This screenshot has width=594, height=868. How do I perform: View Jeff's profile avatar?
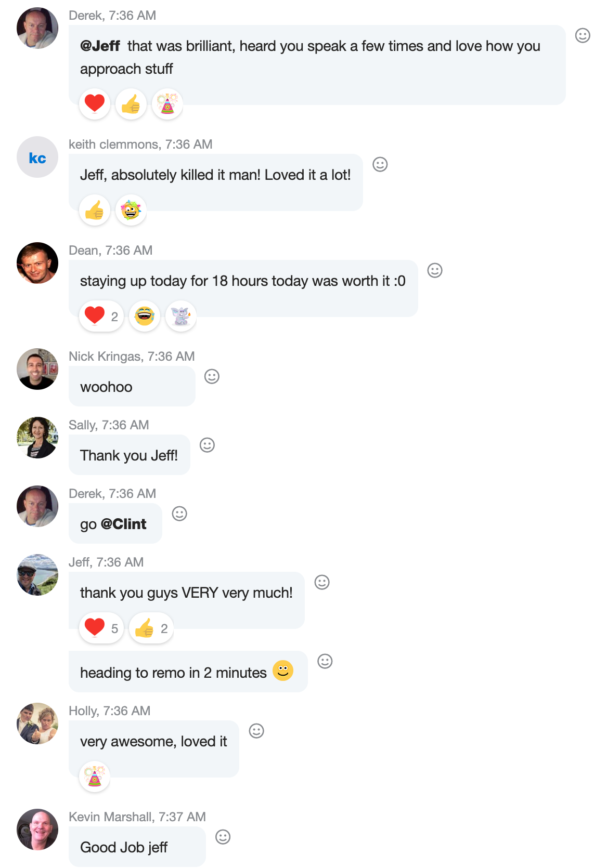coord(37,575)
